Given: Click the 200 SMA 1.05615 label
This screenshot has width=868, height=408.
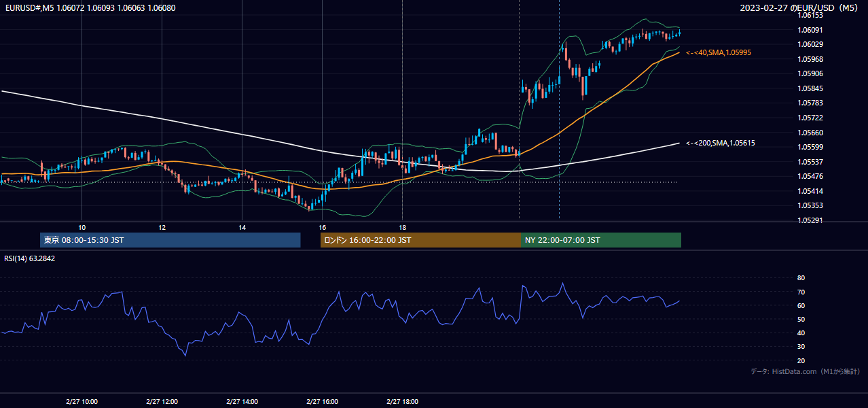Looking at the screenshot, I should tap(721, 143).
